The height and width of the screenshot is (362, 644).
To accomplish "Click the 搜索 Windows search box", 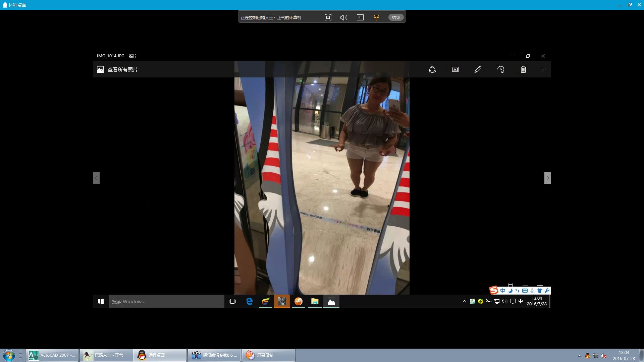I will click(166, 301).
